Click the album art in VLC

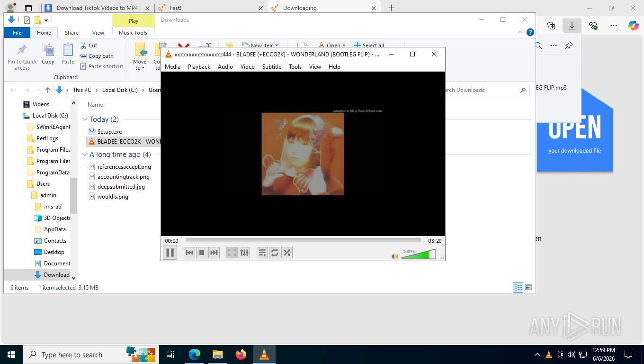click(x=303, y=154)
